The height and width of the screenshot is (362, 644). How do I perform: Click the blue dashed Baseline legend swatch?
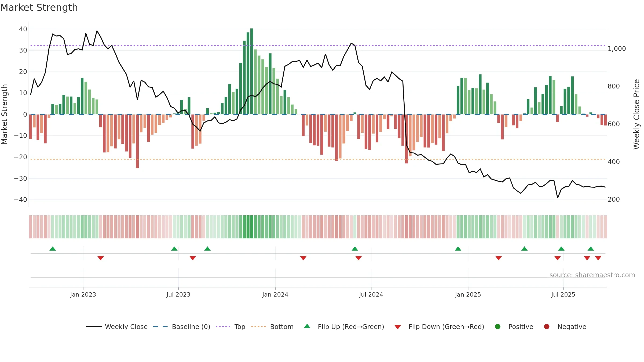pyautogui.click(x=160, y=327)
